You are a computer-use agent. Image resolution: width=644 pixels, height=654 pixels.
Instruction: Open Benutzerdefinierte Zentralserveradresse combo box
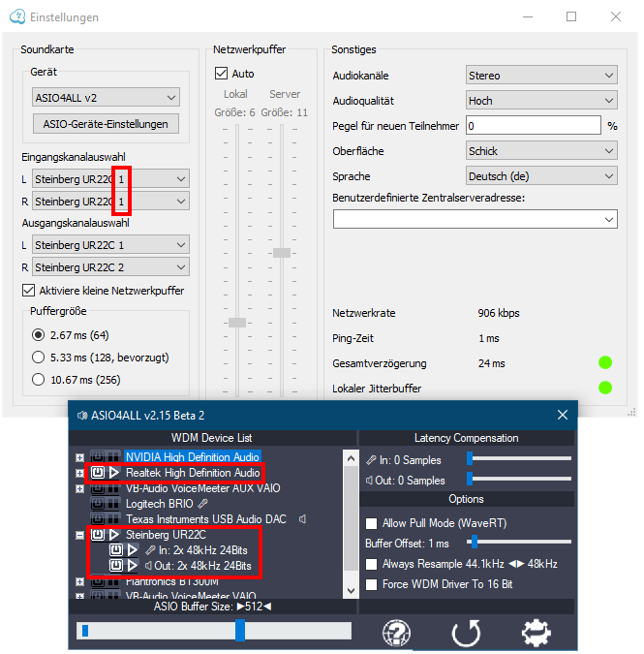point(475,219)
